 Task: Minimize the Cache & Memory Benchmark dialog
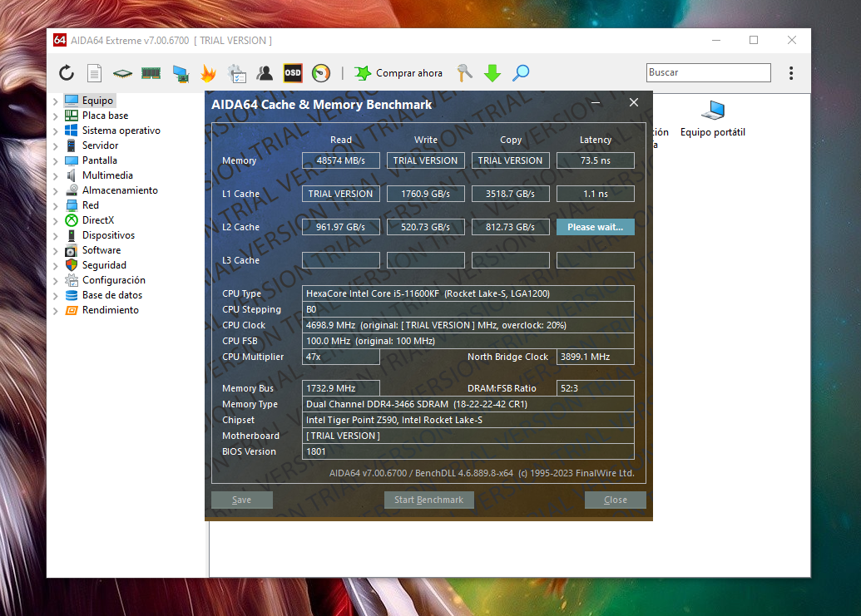tap(596, 102)
